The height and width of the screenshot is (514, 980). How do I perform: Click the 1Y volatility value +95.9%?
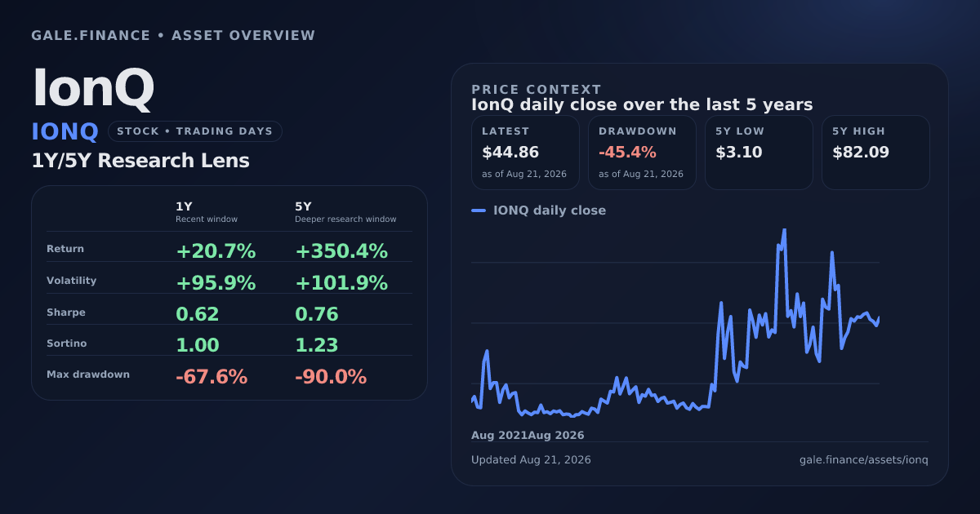click(x=216, y=283)
